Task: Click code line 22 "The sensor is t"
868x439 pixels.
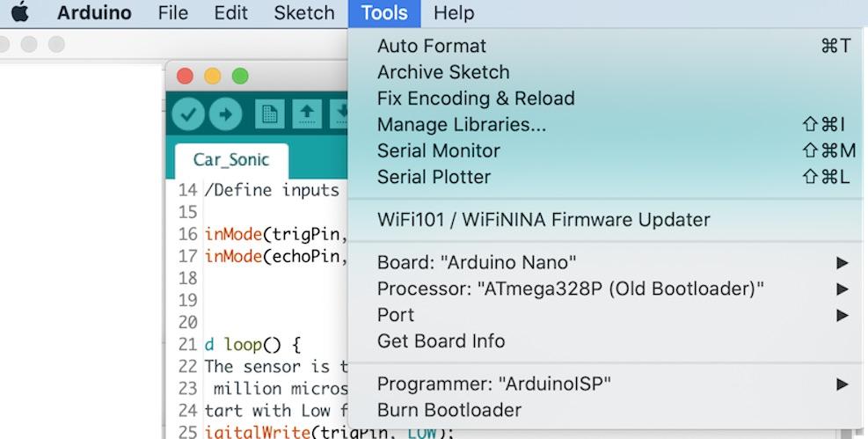Action: tap(276, 367)
